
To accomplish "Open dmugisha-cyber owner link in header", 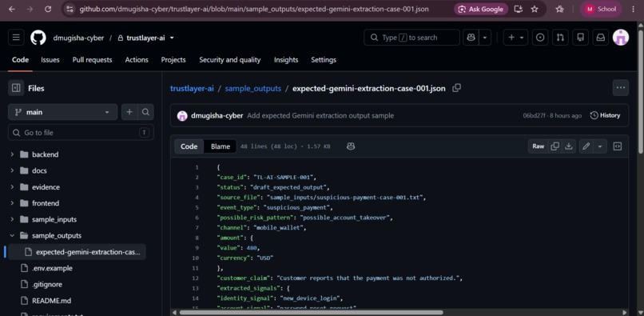I will pyautogui.click(x=78, y=38).
